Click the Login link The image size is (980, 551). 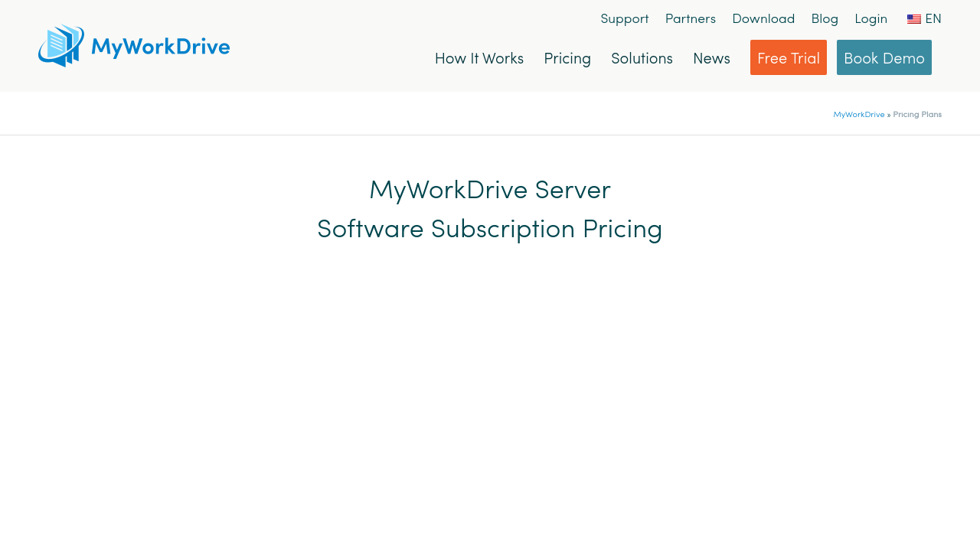click(871, 18)
